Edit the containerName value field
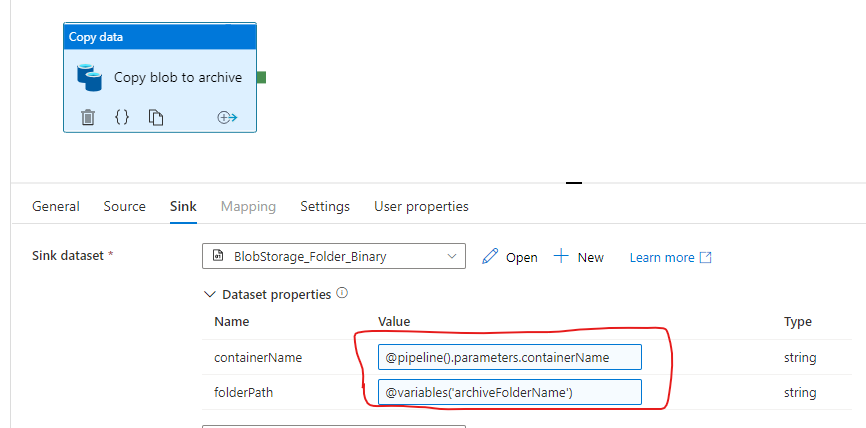 click(x=510, y=357)
